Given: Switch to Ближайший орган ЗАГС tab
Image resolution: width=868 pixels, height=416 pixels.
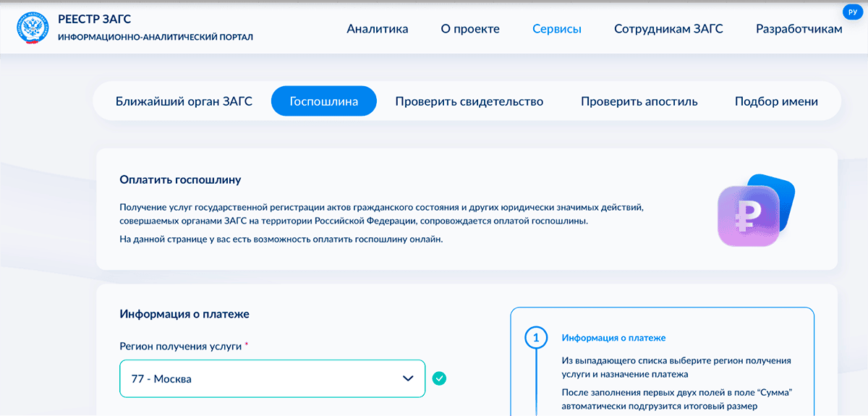Looking at the screenshot, I should coord(184,101).
